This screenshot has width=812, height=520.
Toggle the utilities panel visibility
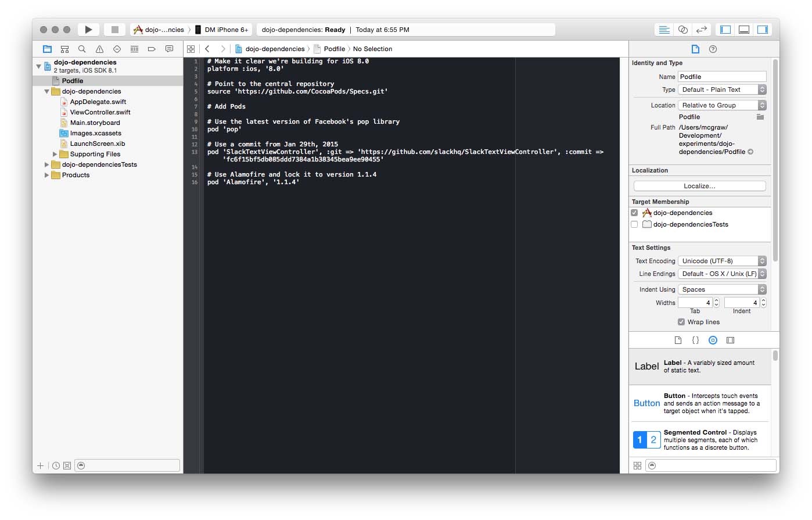(763, 30)
